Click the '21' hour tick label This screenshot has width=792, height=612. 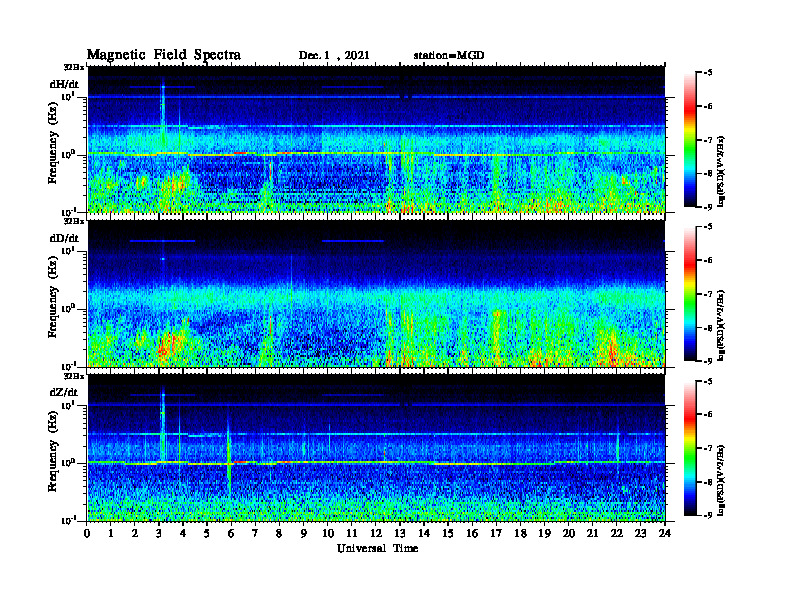point(592,534)
